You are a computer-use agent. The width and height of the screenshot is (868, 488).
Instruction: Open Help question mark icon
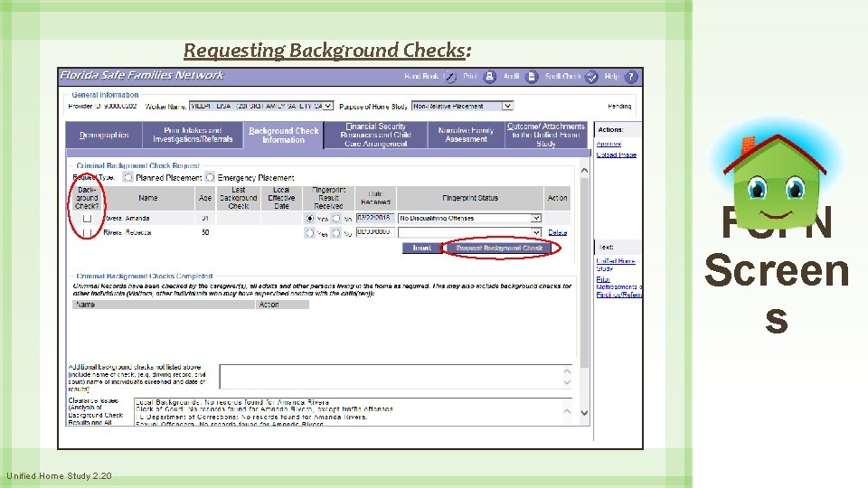[630, 77]
